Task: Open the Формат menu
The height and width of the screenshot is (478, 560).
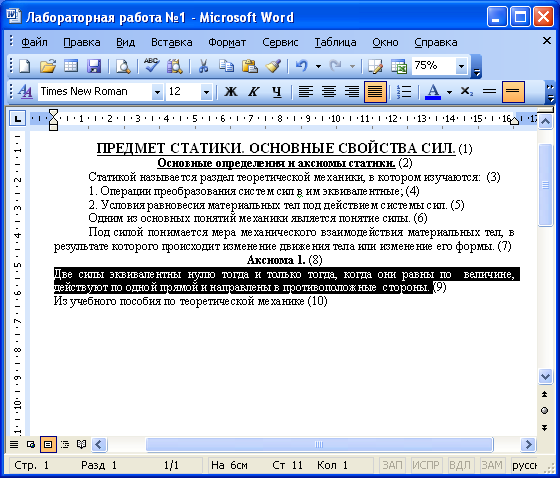Action: 227,43
